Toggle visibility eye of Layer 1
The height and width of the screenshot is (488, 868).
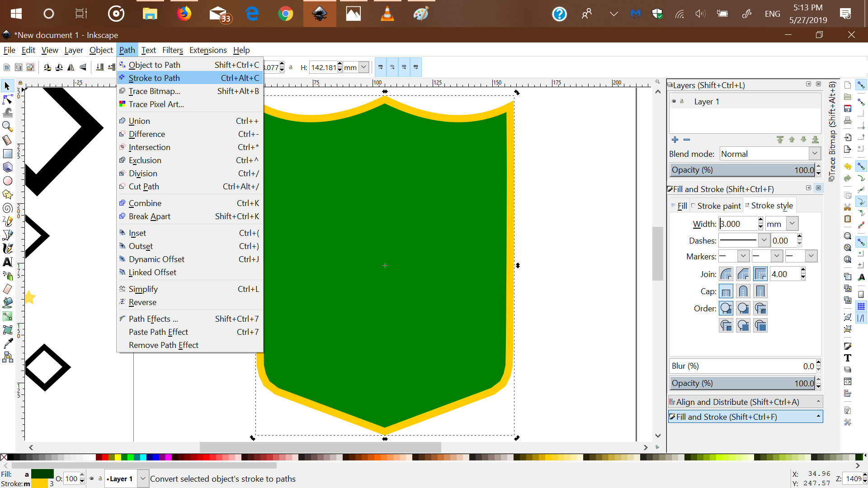674,101
